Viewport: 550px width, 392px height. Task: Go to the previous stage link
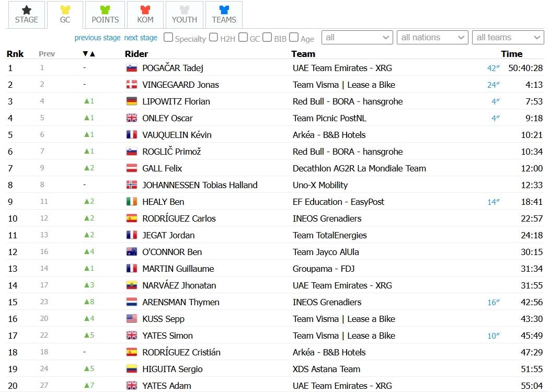coord(97,38)
